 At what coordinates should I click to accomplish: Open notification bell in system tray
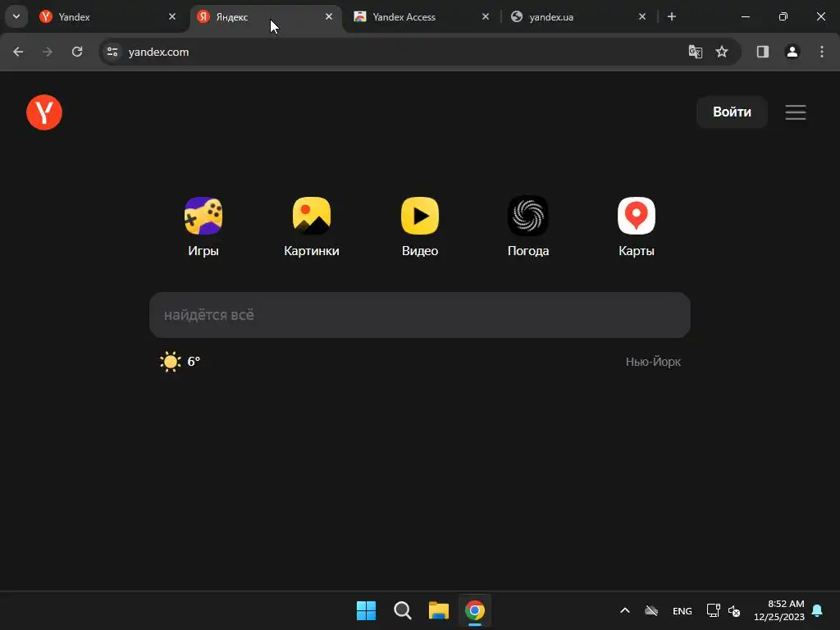[x=817, y=610]
